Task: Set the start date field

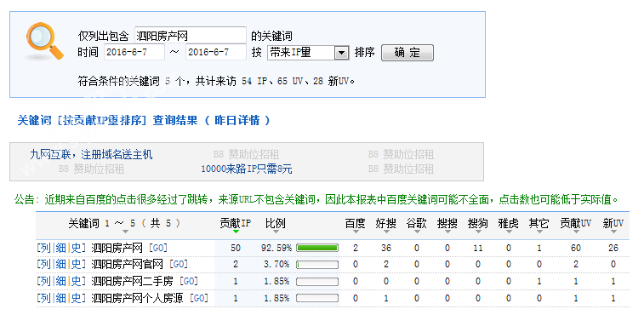Action: 134,53
